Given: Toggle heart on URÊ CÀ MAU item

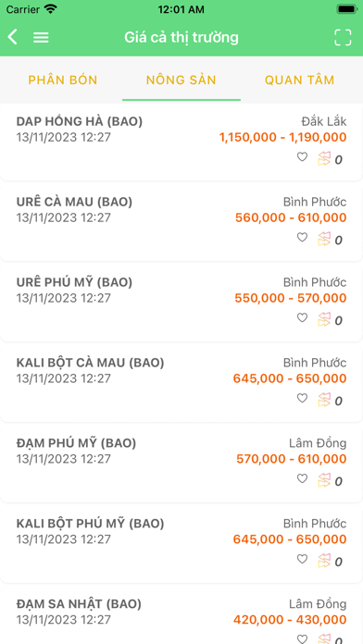Looking at the screenshot, I should [x=302, y=238].
